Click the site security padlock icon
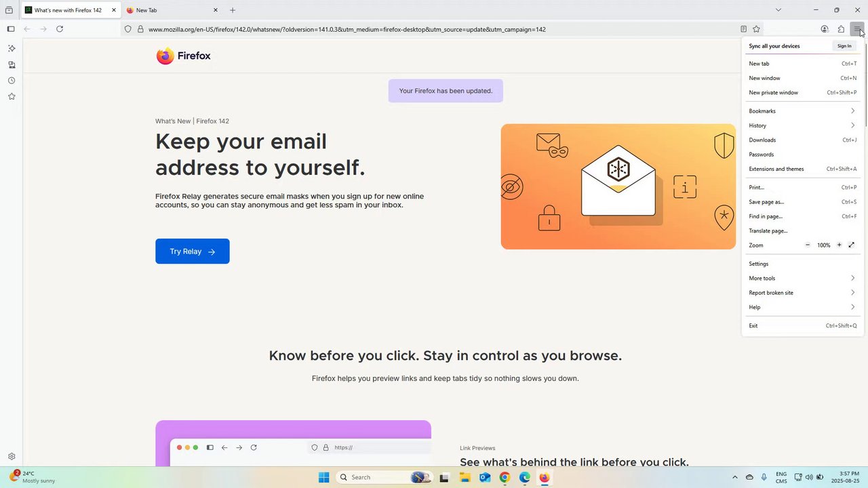The image size is (868, 488). coord(140,29)
